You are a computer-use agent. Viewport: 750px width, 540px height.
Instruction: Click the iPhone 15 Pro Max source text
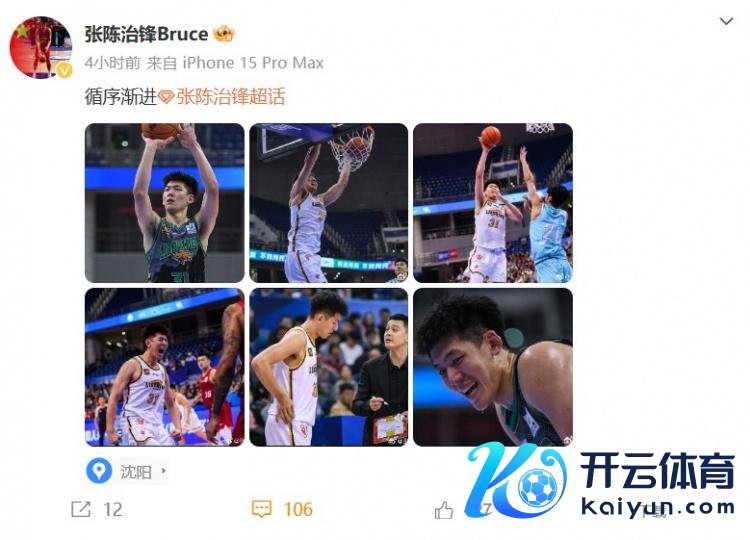(253, 63)
